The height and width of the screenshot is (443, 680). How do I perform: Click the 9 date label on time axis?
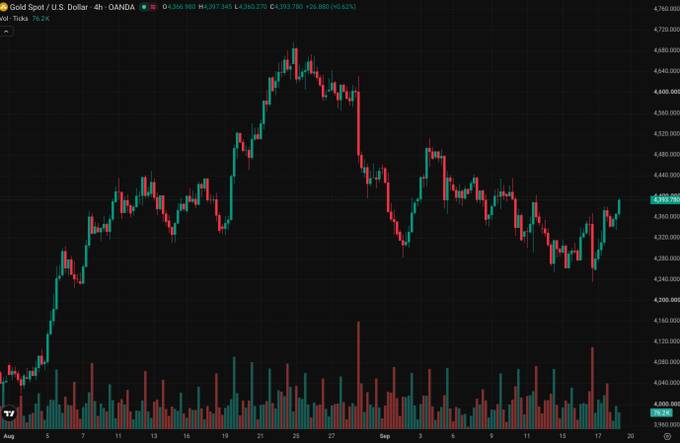click(x=491, y=436)
